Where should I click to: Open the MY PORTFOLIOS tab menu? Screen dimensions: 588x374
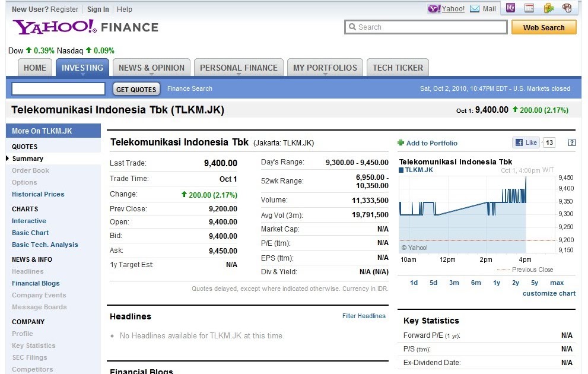325,68
